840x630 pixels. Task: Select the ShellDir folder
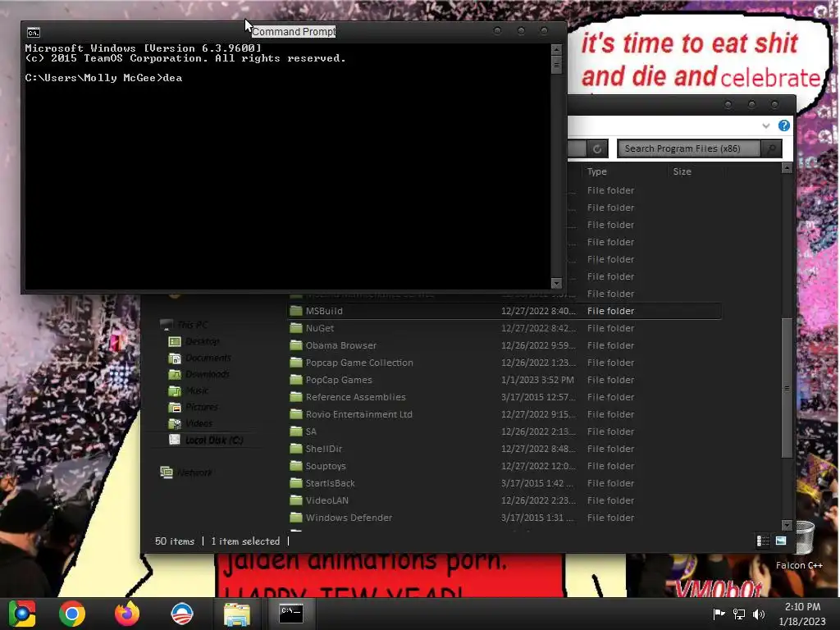pos(504,449)
